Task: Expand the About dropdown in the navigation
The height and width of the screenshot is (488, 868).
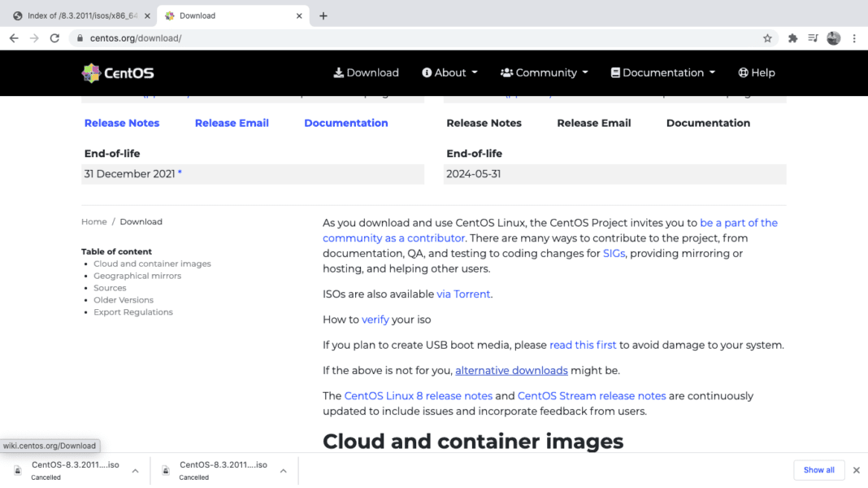Action: [449, 72]
